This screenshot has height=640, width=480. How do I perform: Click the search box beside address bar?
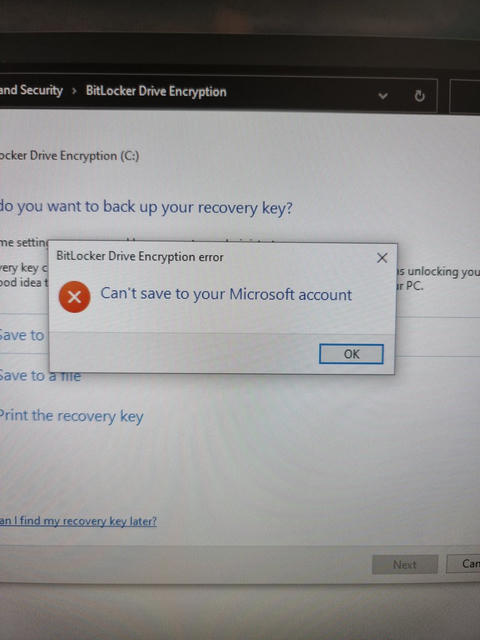click(464, 97)
